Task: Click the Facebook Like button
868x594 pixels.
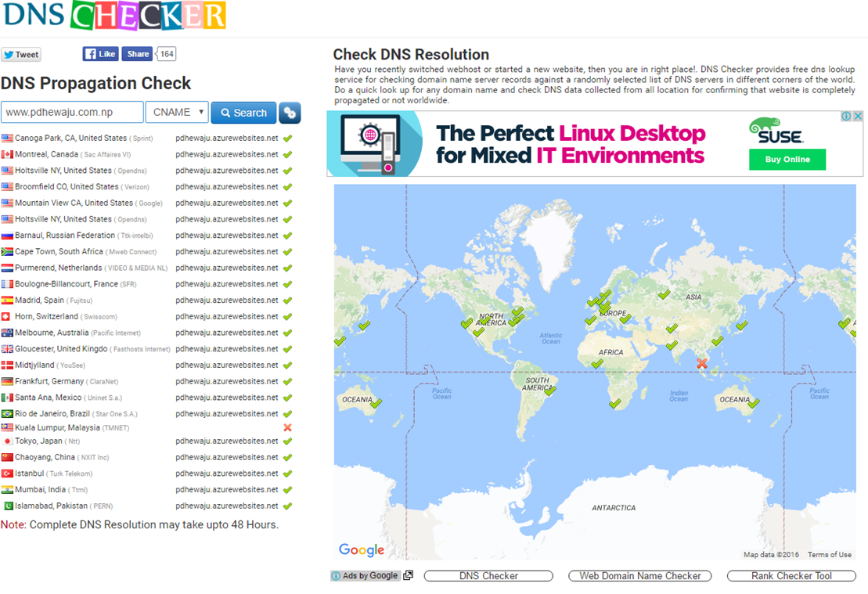Action: 100,54
